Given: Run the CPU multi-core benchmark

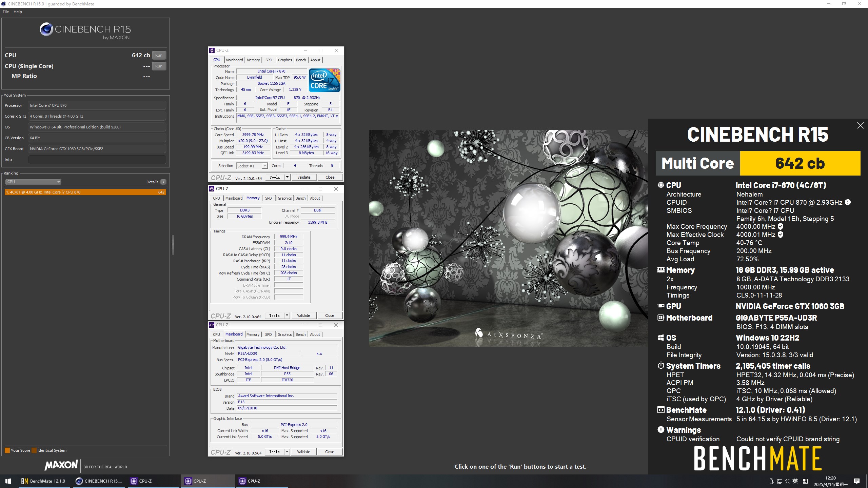Looking at the screenshot, I should (x=159, y=55).
